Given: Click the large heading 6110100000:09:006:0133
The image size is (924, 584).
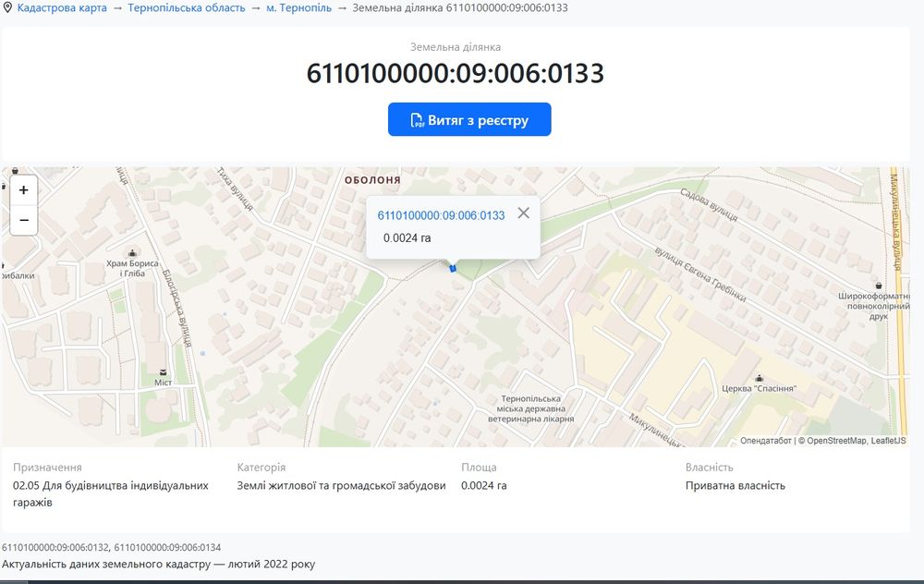Looking at the screenshot, I should (455, 73).
